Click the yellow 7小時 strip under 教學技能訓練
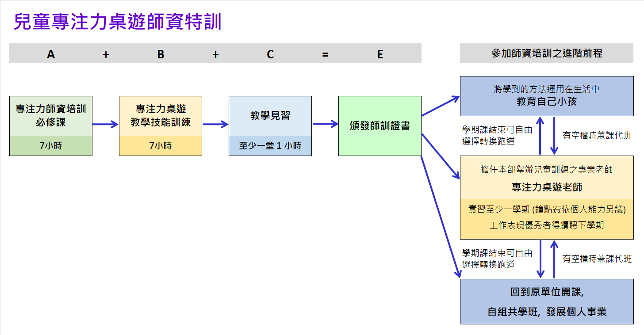644x335 pixels. point(161,145)
